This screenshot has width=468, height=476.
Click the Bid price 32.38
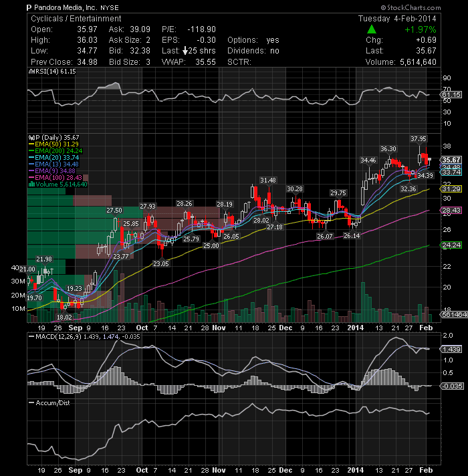pyautogui.click(x=140, y=51)
